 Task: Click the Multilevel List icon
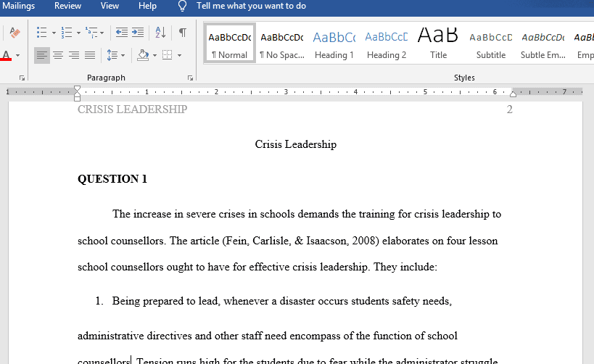click(91, 33)
